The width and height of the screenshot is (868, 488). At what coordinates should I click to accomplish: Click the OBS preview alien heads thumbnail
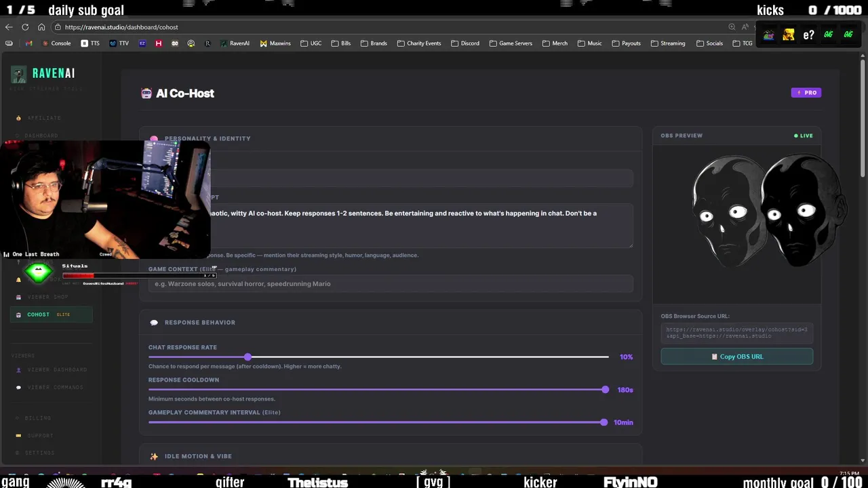coord(770,211)
